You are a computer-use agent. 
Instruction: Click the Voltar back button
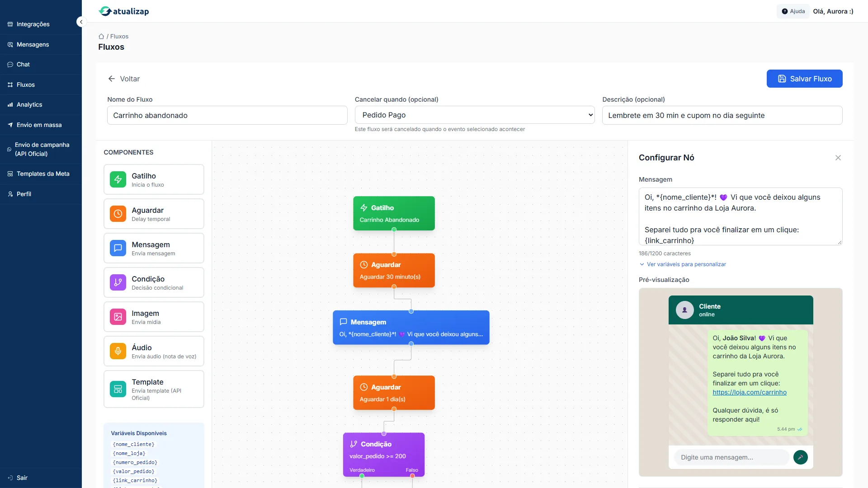point(124,79)
